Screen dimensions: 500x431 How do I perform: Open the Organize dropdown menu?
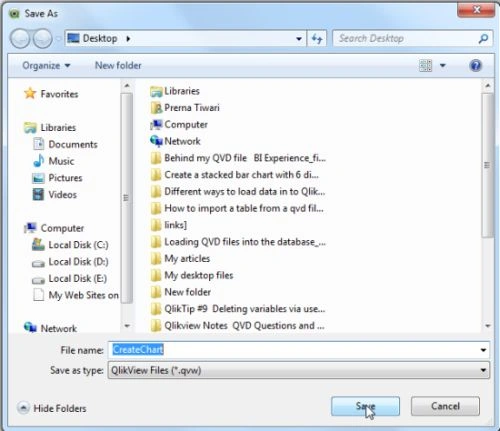coord(46,65)
